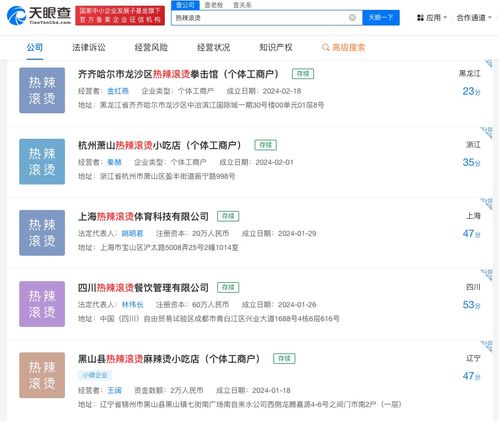Clear the search box with the X icon
The image size is (499, 421).
[x=352, y=18]
